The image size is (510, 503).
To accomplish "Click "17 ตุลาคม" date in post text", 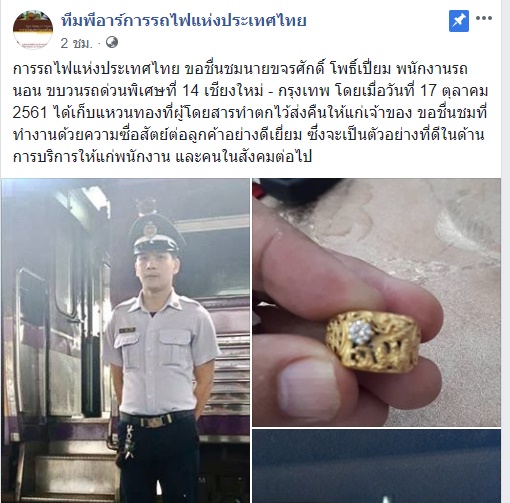I will click(x=454, y=91).
